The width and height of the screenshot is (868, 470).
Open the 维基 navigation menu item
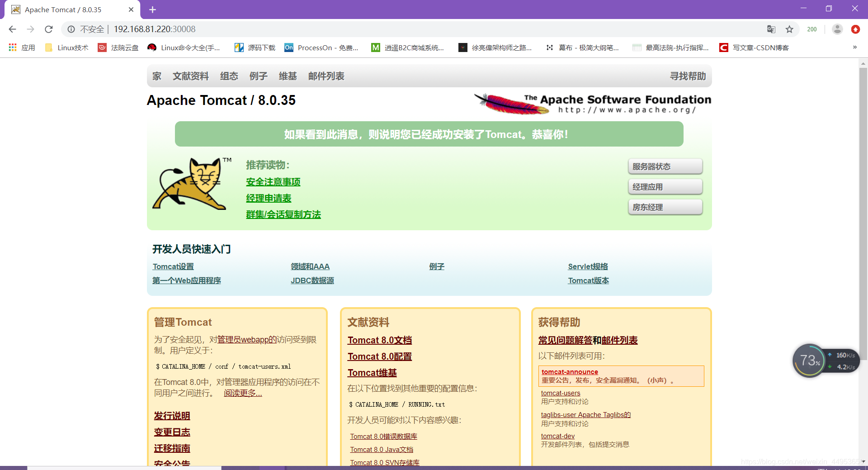(x=288, y=76)
